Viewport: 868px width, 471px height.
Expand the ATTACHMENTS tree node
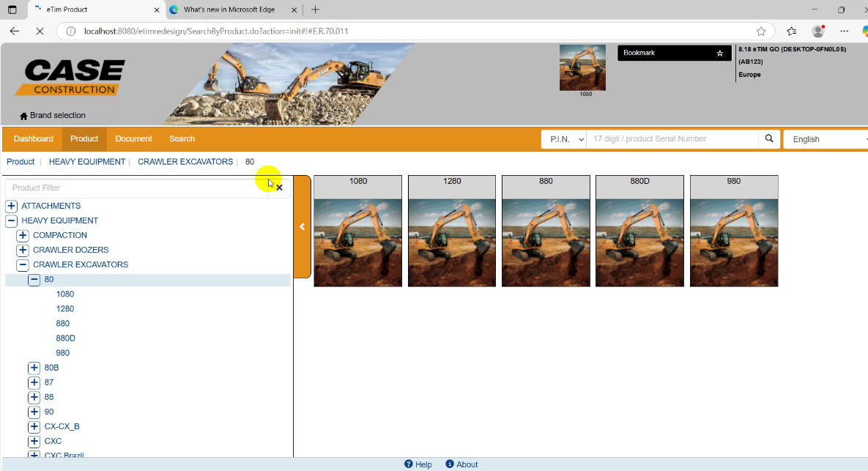point(11,206)
